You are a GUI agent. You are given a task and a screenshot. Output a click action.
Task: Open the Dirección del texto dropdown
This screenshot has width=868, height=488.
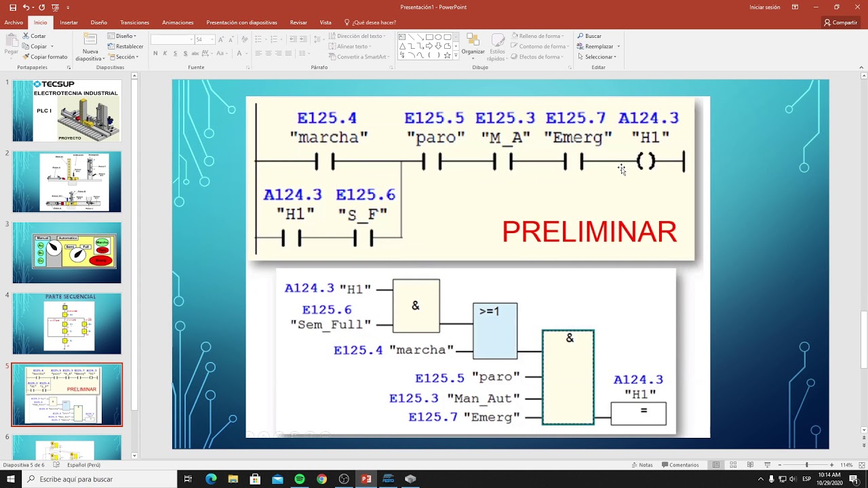[359, 36]
